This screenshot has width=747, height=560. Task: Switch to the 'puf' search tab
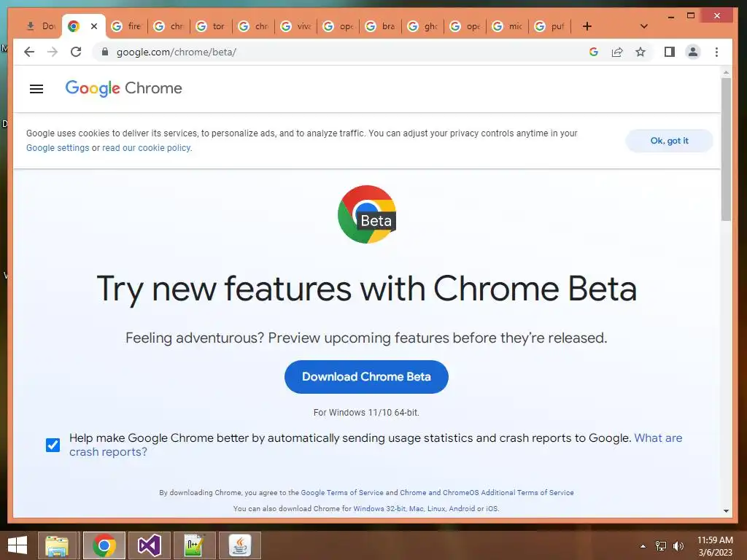pos(549,26)
